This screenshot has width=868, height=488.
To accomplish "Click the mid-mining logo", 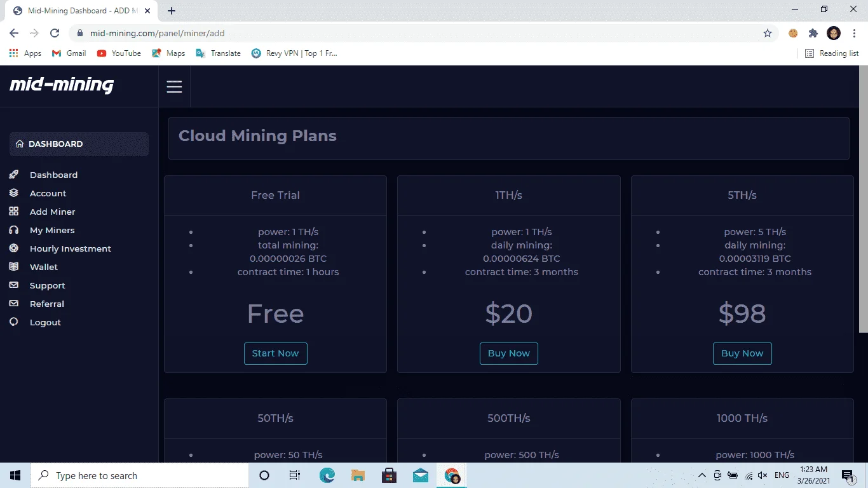I will pos(62,85).
